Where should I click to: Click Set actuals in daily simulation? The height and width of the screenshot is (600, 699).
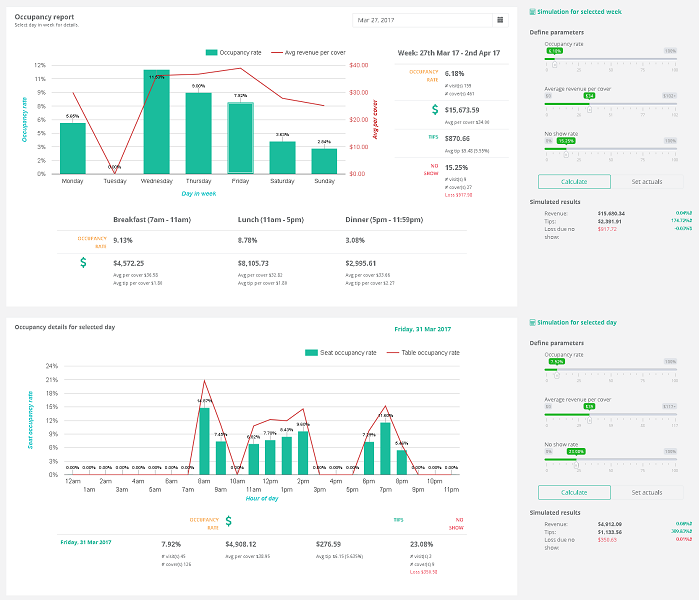(646, 492)
